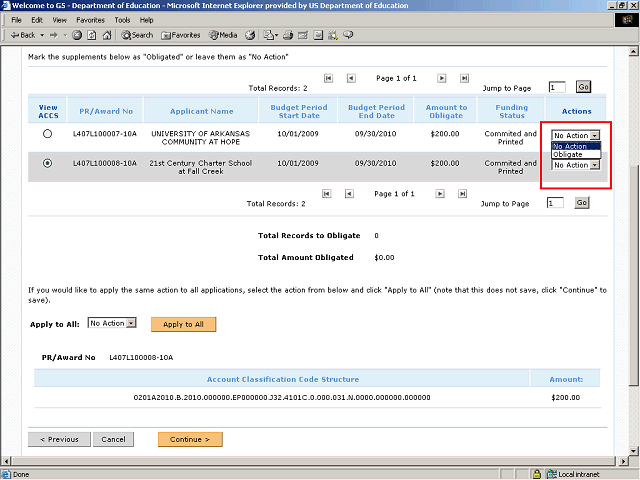
Task: Click the Budget Period Start Date header
Action: [299, 111]
